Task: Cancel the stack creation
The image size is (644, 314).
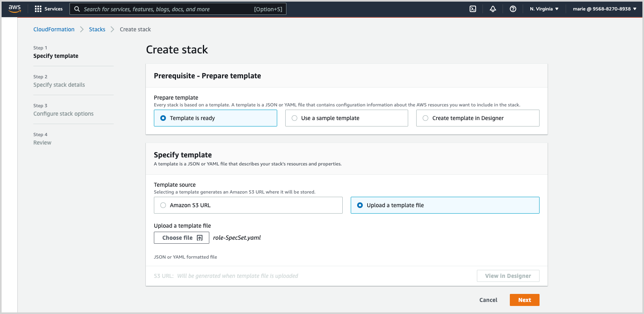Action: click(x=488, y=300)
